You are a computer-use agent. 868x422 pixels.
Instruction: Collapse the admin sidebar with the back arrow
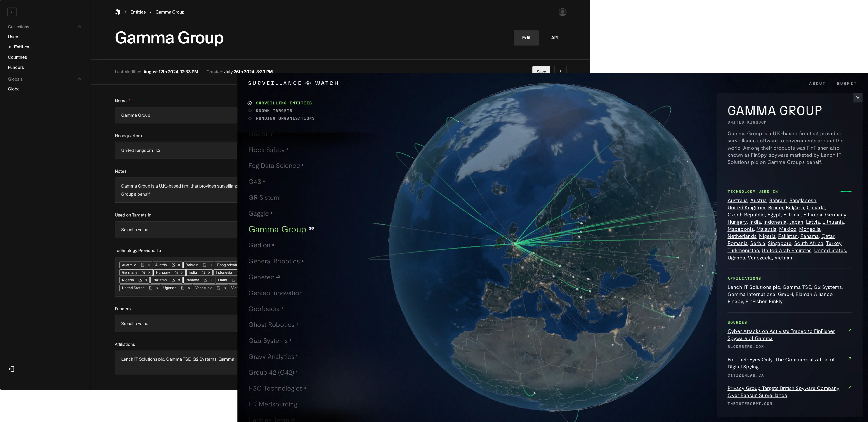tap(12, 12)
